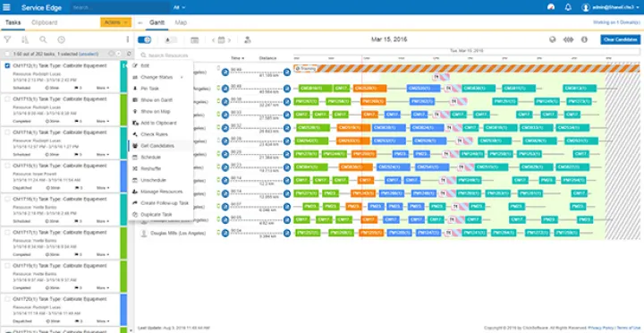Click the Clear Candidates button
This screenshot has height=333, width=644.
click(x=620, y=39)
